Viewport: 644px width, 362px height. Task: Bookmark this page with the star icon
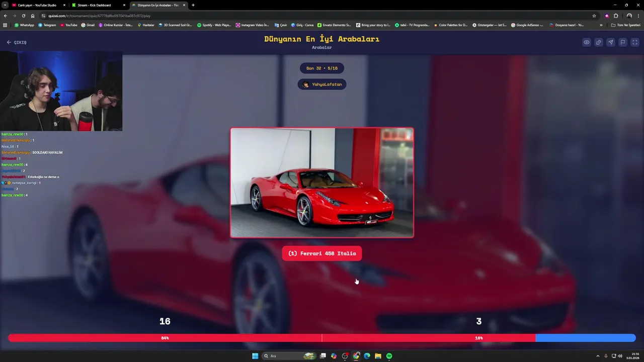click(594, 16)
